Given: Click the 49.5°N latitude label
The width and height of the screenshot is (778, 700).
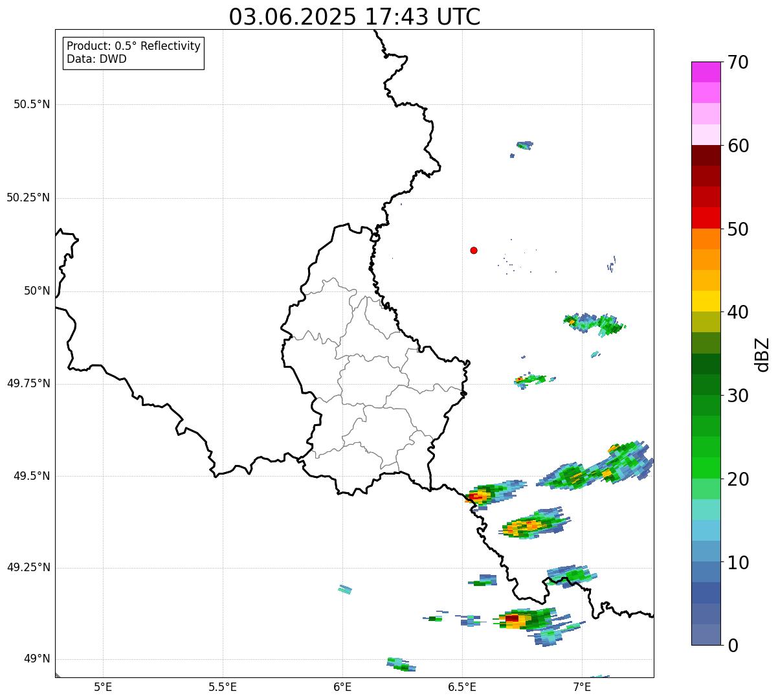Looking at the screenshot, I should pos(32,476).
